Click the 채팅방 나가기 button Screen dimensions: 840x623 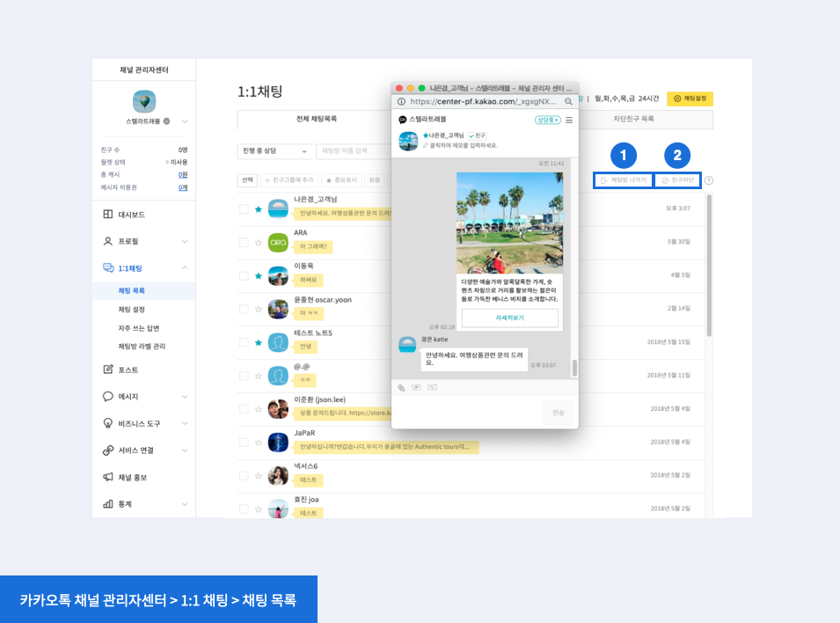click(624, 180)
